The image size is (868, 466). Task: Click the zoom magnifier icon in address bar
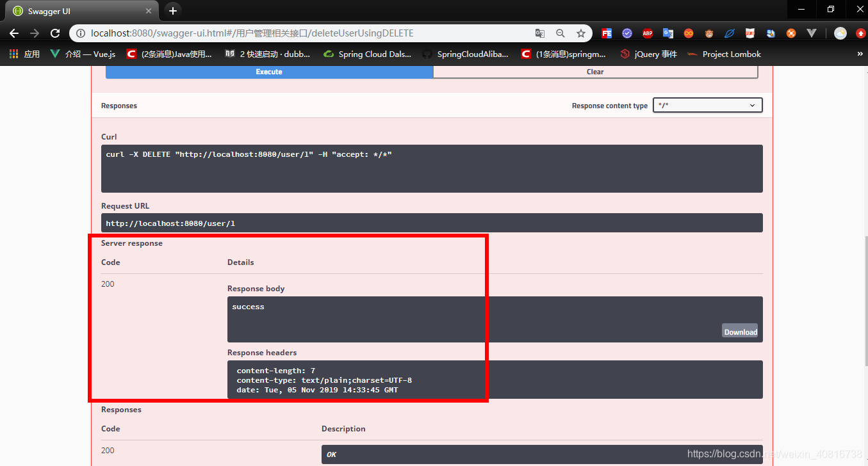pyautogui.click(x=561, y=33)
